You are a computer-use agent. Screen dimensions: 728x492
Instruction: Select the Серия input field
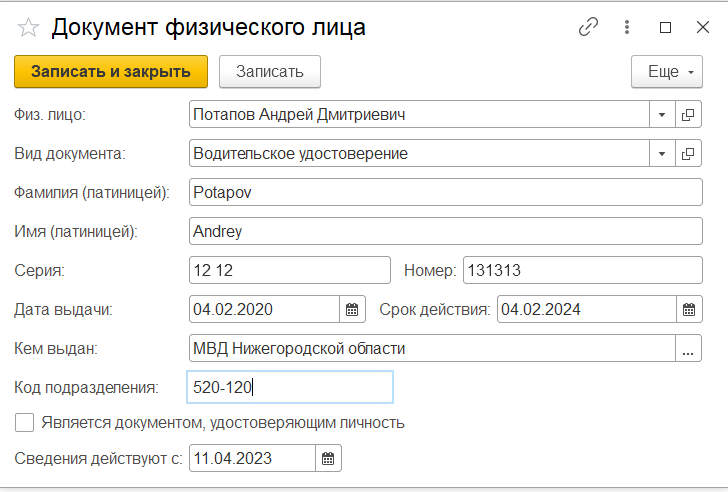tap(289, 270)
